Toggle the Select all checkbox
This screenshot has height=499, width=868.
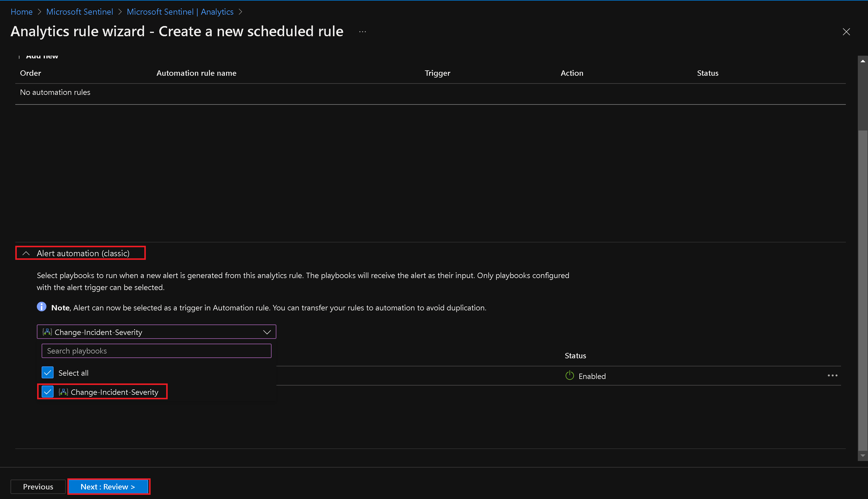click(x=48, y=373)
